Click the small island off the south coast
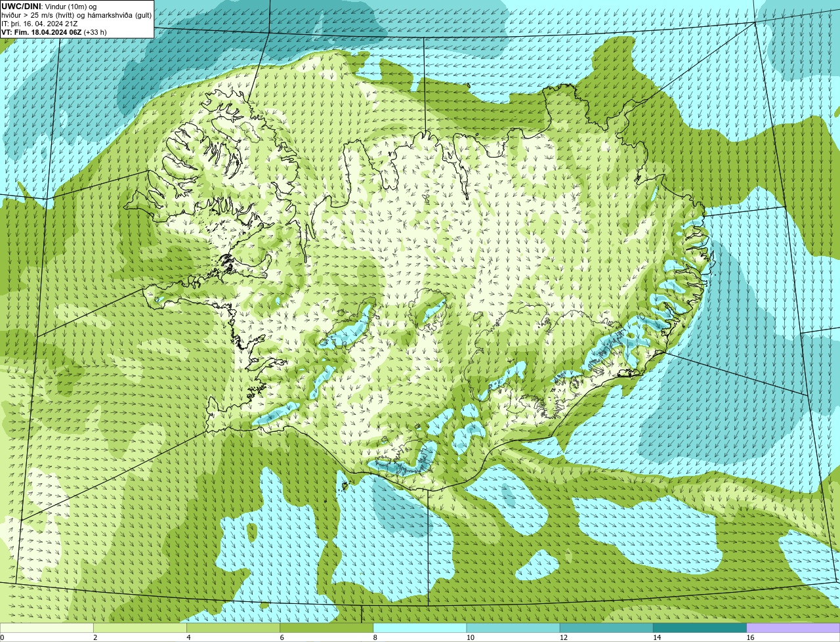 coord(344,486)
